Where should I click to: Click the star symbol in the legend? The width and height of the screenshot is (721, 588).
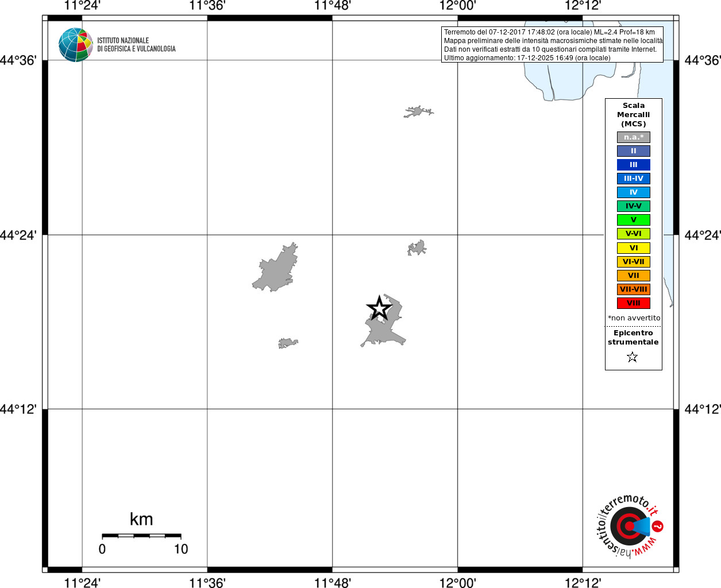(633, 357)
